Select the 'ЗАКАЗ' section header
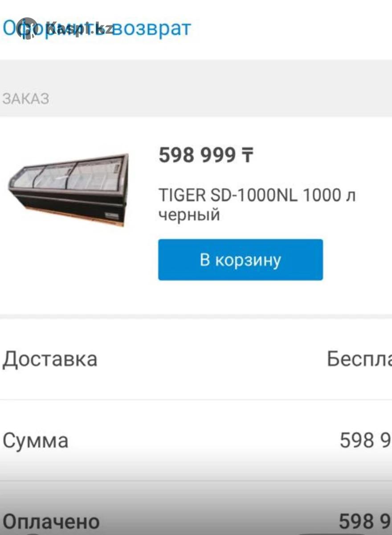Screen dimensions: 392x535 26,99
